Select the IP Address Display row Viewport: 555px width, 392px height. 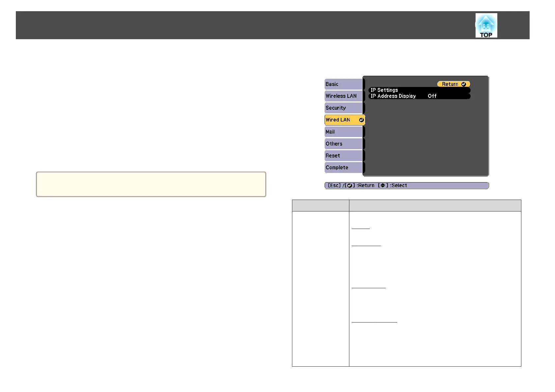coord(419,96)
